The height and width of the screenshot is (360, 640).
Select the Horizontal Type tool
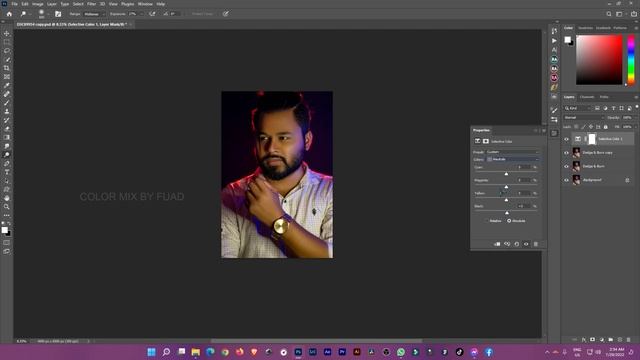(x=7, y=172)
